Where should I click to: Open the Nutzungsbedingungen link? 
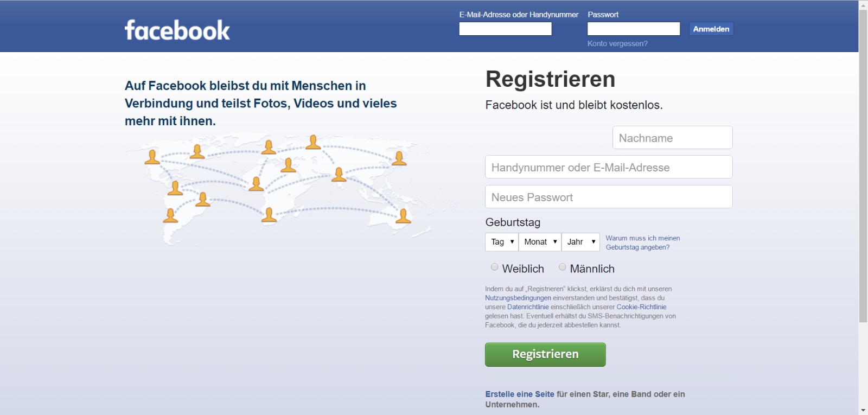[x=518, y=298]
